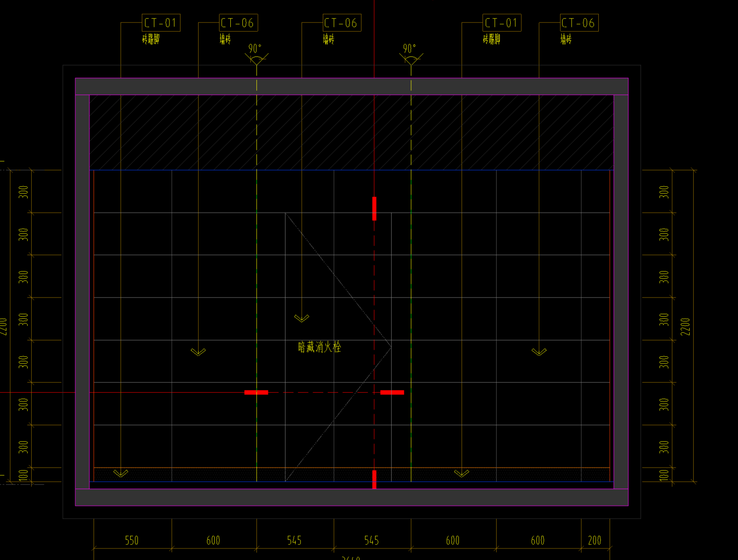Click the 545 dimension next to left 600
The width and height of the screenshot is (738, 560).
(295, 540)
